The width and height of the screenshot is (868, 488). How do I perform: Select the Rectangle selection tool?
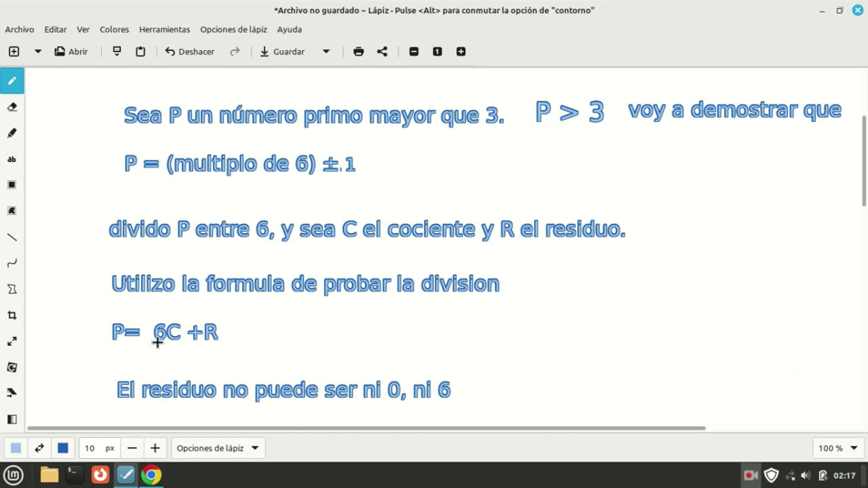pyautogui.click(x=12, y=185)
